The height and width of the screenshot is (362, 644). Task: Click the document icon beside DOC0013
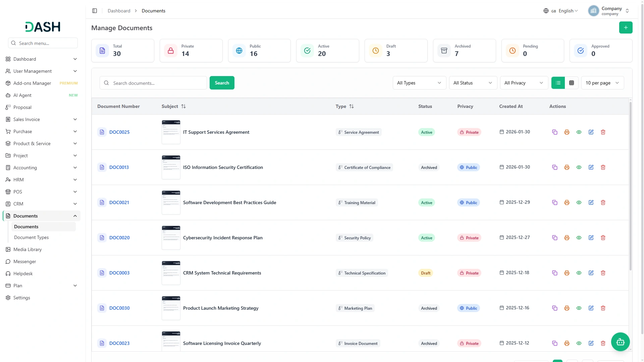tap(102, 167)
